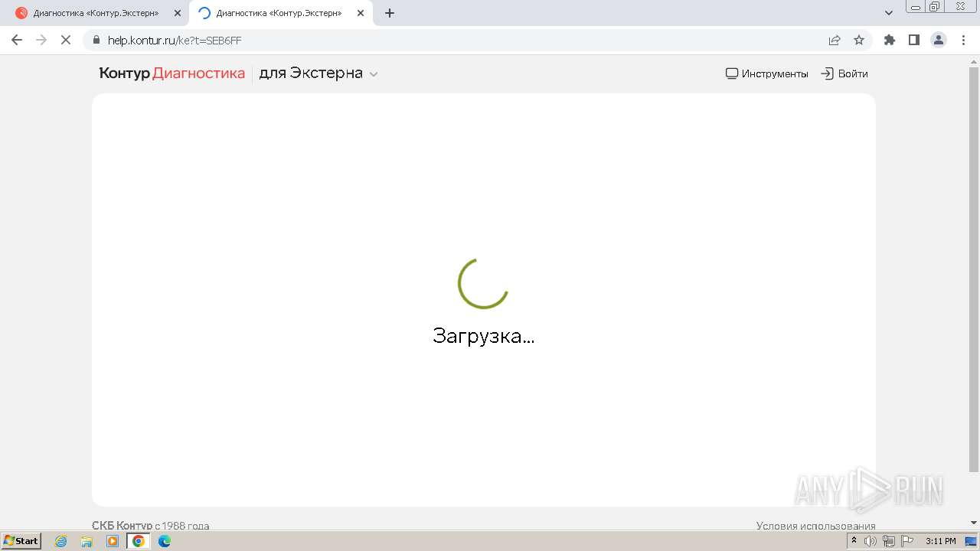The image size is (980, 551).
Task: Open Инструменты in the page header
Action: 767,73
